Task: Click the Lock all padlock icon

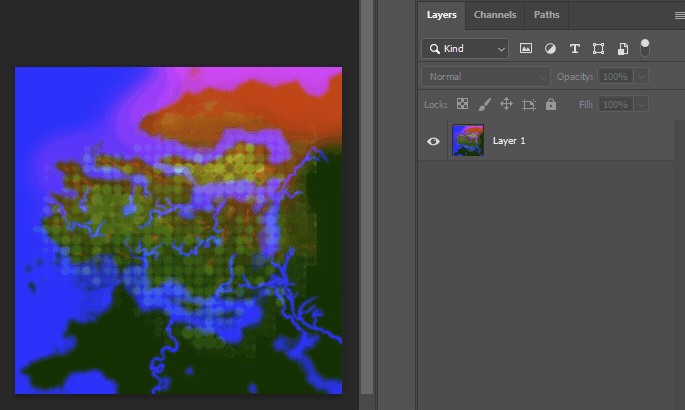Action: (551, 104)
